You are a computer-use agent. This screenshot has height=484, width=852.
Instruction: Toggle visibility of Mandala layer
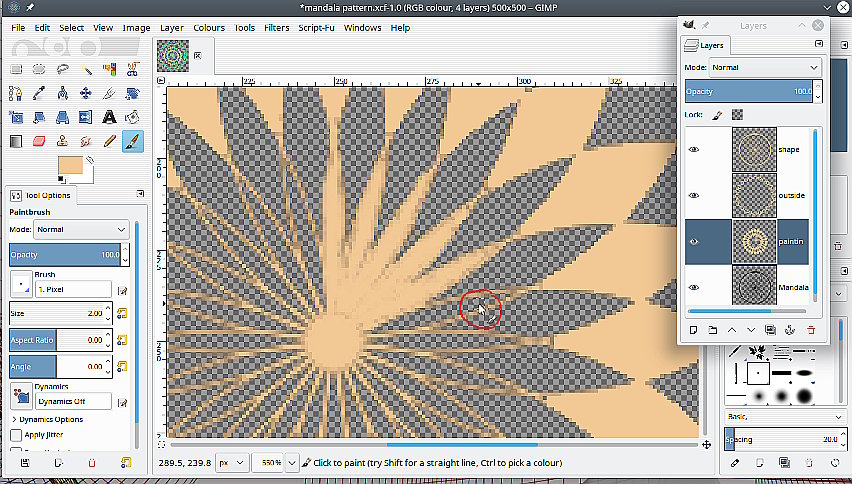point(694,287)
